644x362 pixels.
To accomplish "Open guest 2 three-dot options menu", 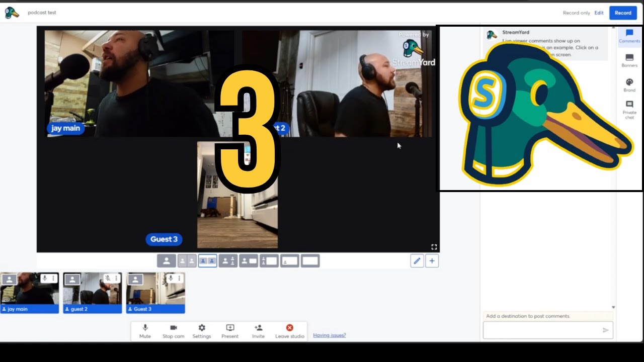I will [116, 278].
